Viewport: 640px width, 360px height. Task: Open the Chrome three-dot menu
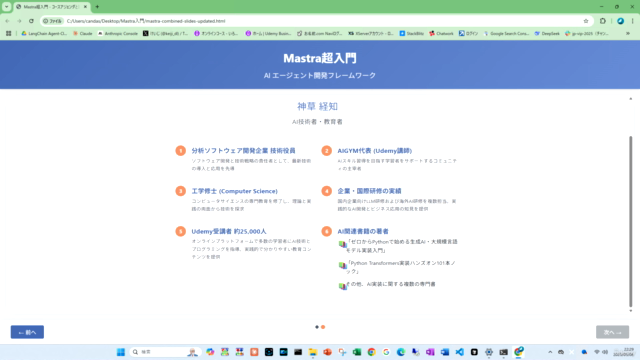633,21
